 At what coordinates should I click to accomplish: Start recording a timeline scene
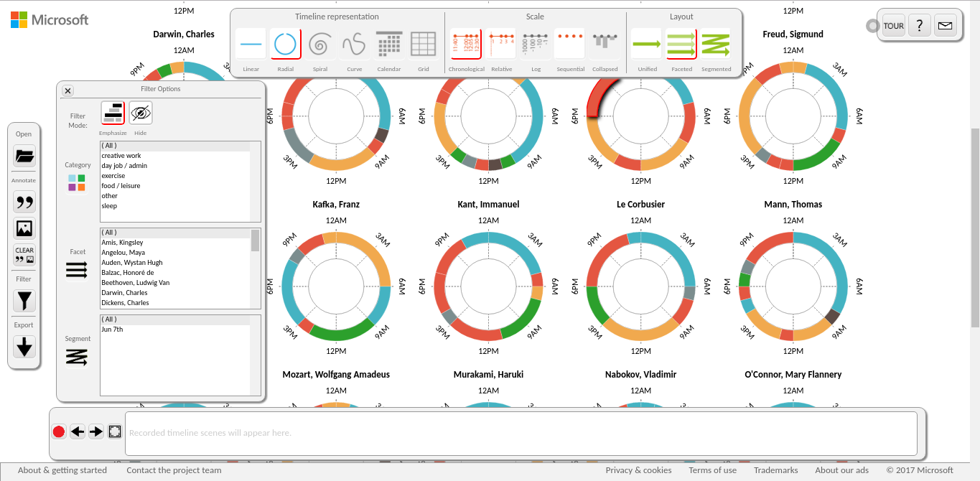[59, 431]
